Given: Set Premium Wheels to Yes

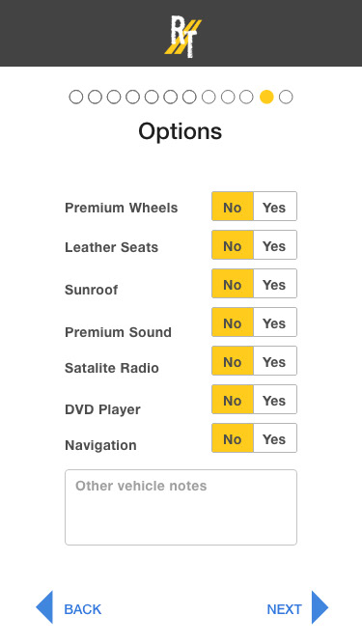Looking at the screenshot, I should (275, 207).
